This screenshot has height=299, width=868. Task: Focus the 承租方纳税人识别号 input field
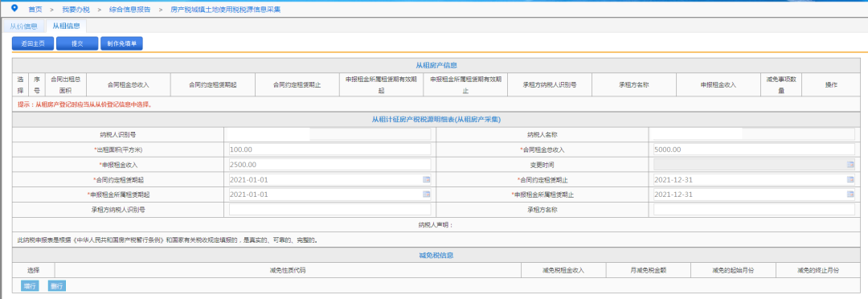pyautogui.click(x=330, y=209)
